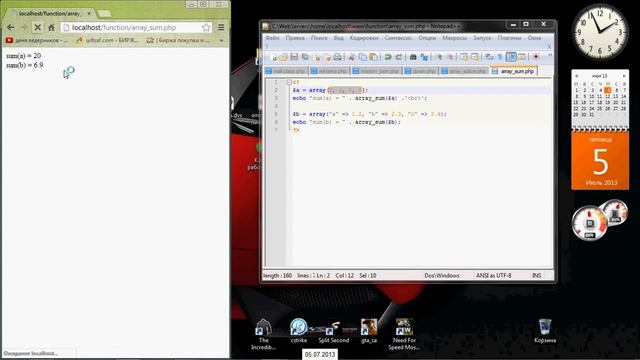Toggle synchronized vertical scrolling icon
The height and width of the screenshot is (360, 640).
[464, 57]
